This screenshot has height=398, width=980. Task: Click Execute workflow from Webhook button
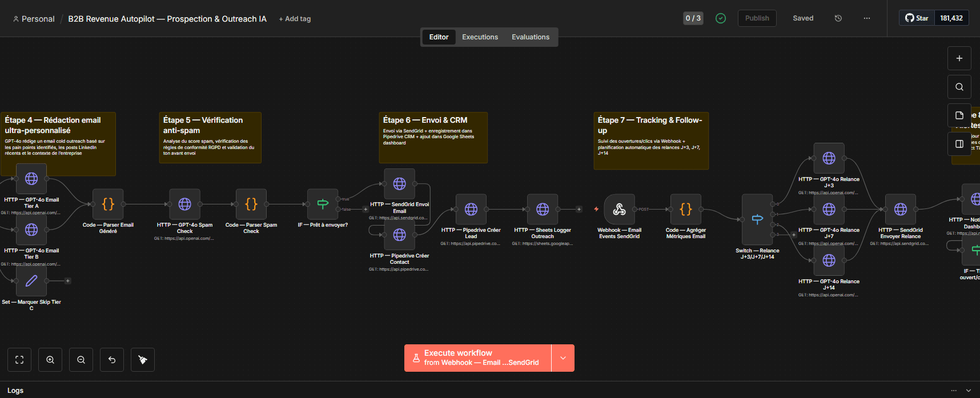[478, 358]
